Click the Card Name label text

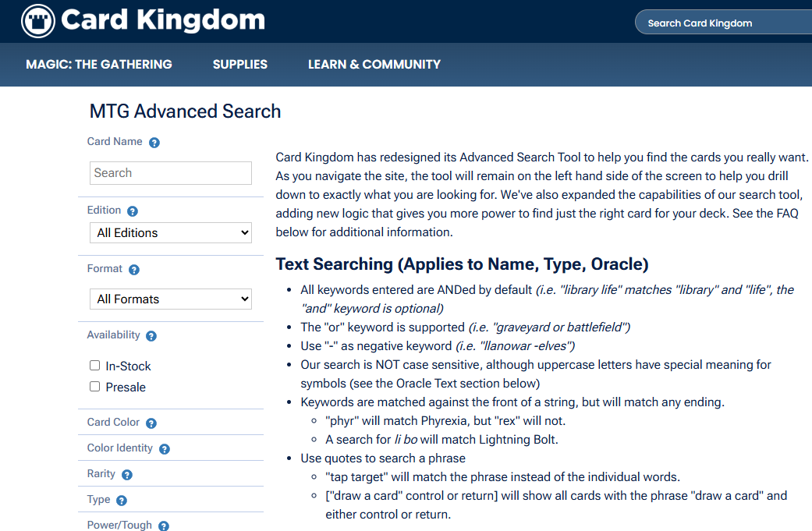[x=115, y=141]
